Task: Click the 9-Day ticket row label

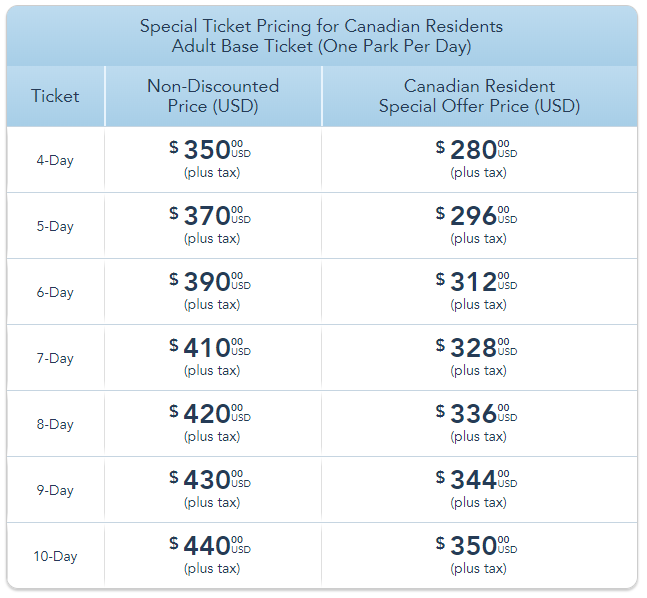Action: pyautogui.click(x=55, y=490)
